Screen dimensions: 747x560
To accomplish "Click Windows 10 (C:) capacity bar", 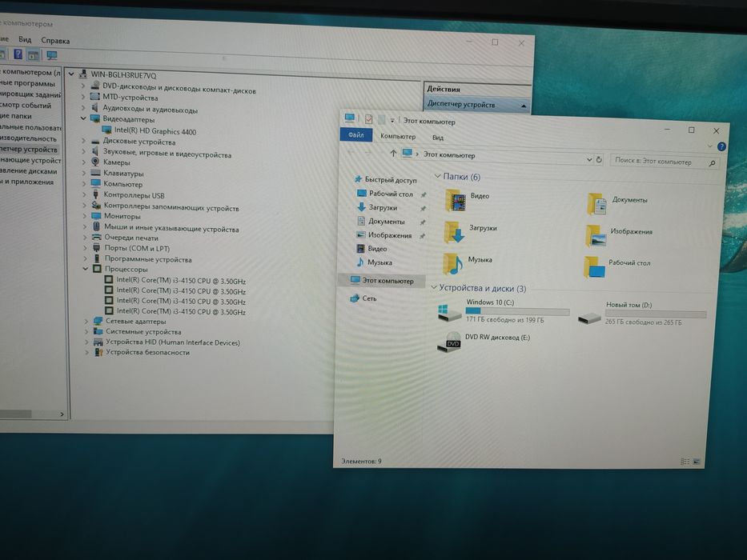I will 517,311.
